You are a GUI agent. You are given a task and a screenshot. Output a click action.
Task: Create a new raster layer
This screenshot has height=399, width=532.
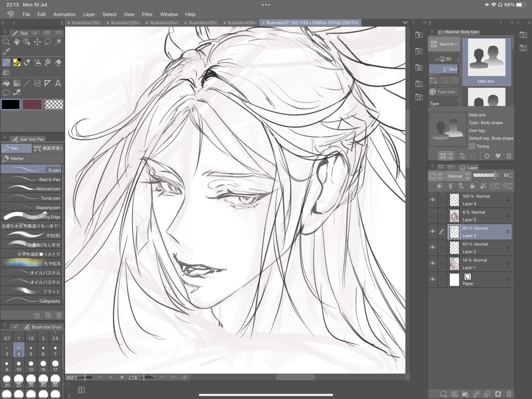(x=443, y=394)
